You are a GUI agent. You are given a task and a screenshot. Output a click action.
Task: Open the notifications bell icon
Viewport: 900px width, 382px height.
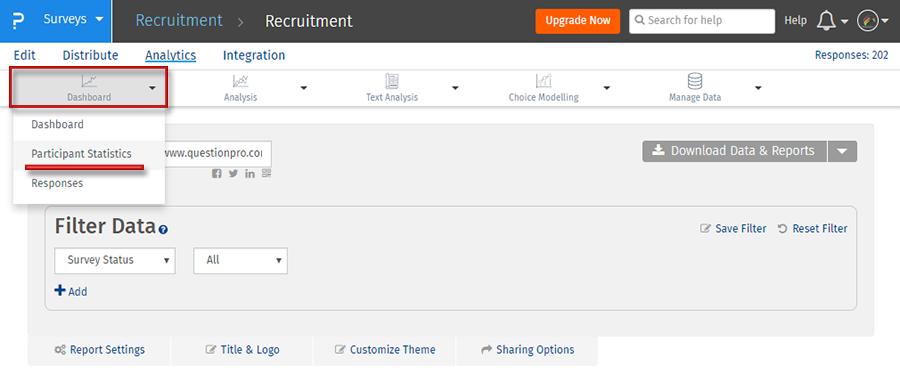point(826,21)
